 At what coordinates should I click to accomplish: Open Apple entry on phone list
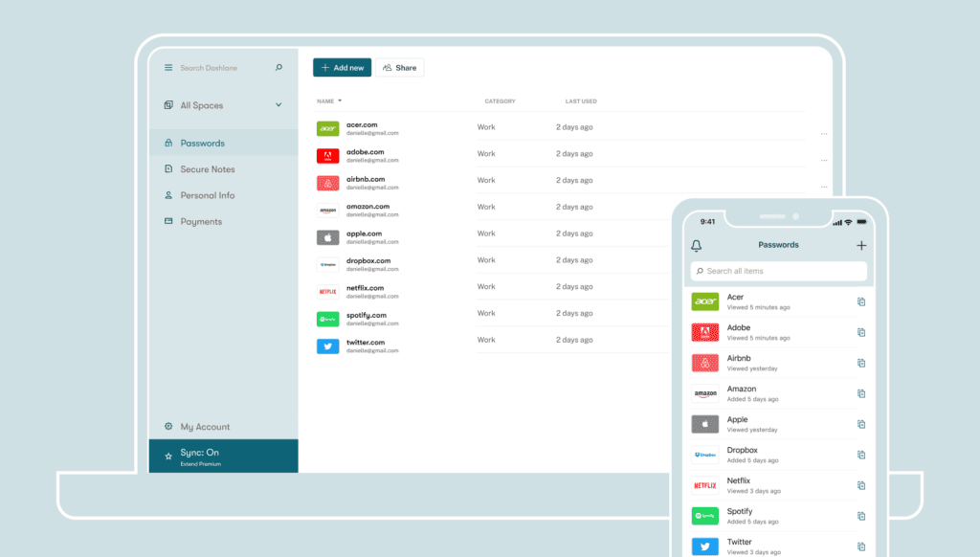pos(779,425)
